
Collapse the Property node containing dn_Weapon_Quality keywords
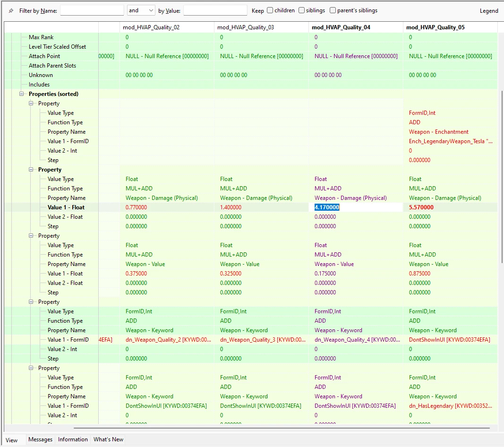(x=31, y=302)
